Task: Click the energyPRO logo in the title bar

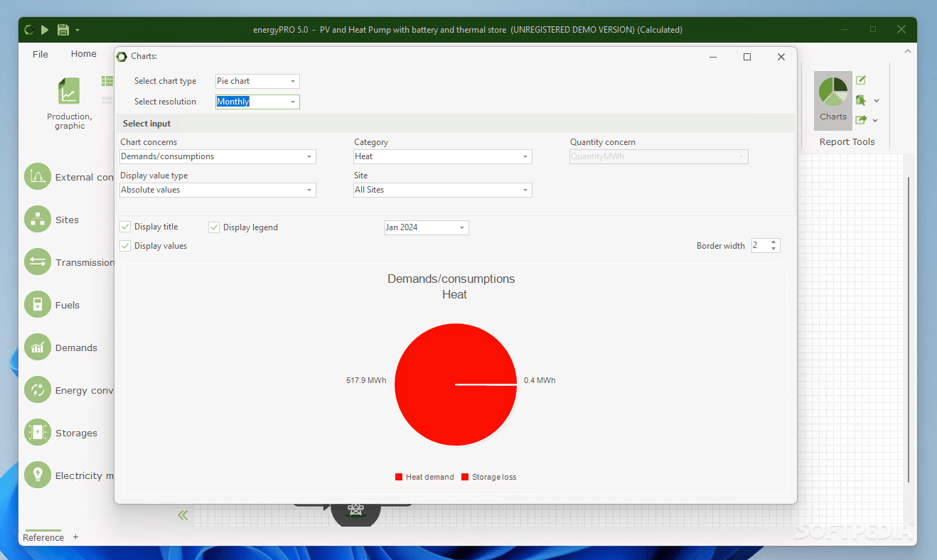Action: [x=29, y=30]
